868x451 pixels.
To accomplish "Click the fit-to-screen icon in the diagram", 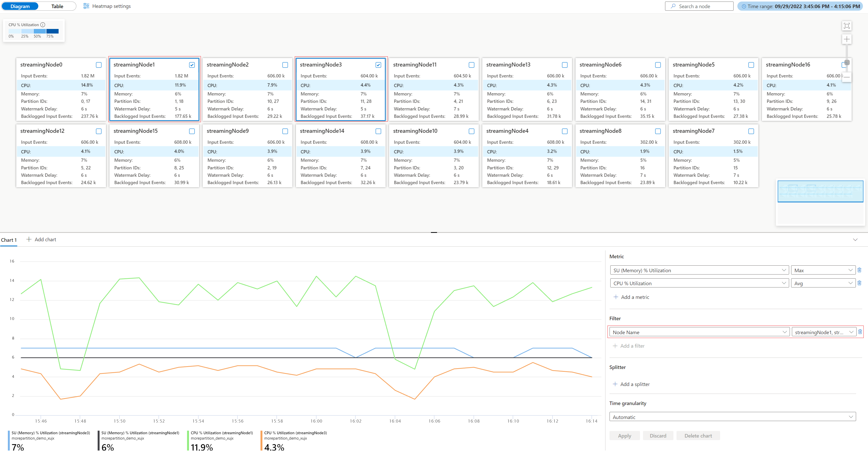I will coord(846,26).
